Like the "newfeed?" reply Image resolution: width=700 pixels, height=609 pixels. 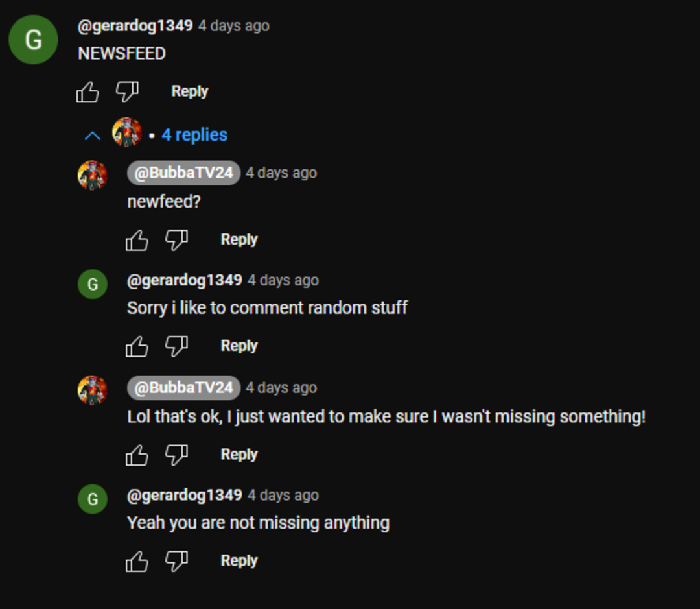pos(137,239)
